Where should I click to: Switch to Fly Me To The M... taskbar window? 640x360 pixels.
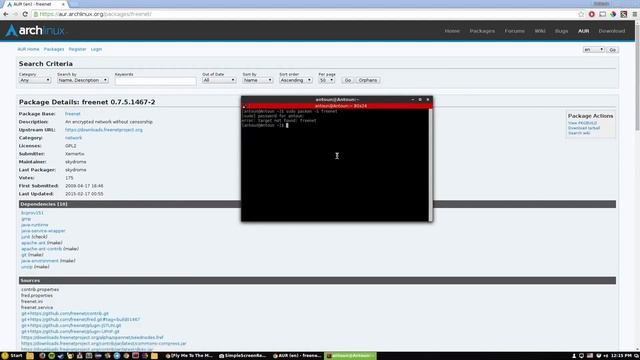coord(189,356)
